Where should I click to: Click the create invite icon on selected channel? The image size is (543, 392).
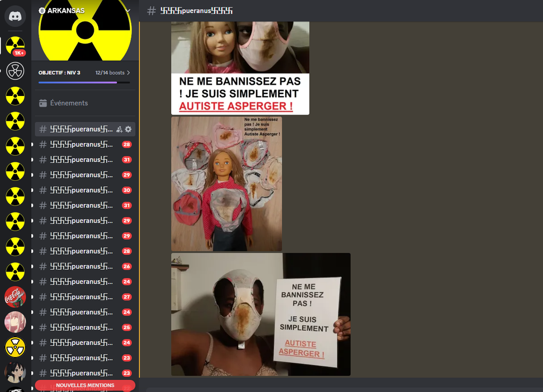(119, 129)
